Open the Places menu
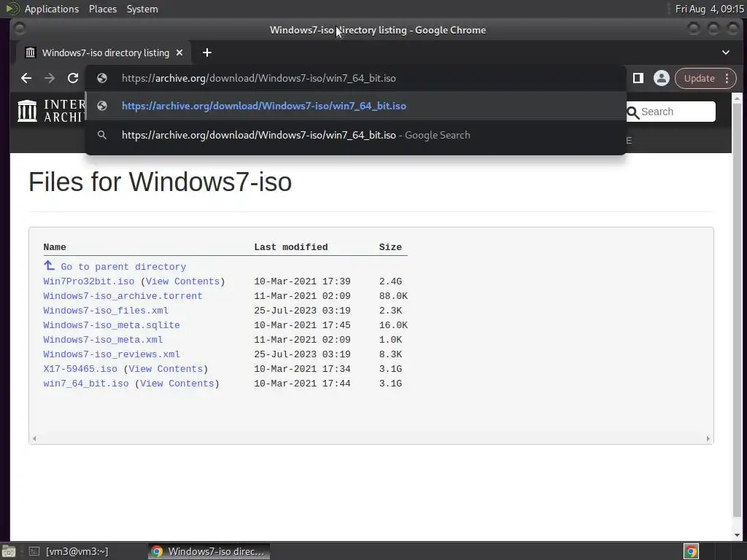Screen dimensions: 747x560 coord(103,9)
